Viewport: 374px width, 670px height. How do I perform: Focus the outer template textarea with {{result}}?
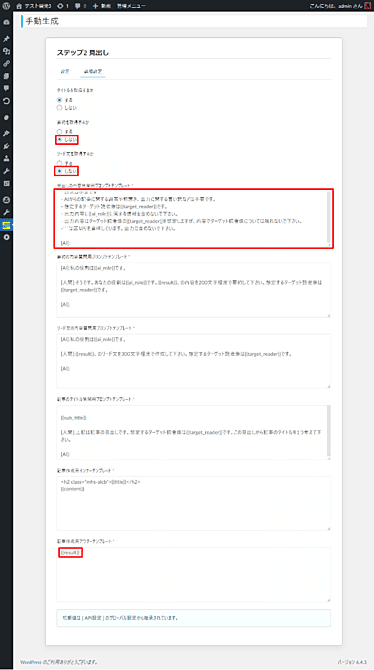click(x=194, y=575)
